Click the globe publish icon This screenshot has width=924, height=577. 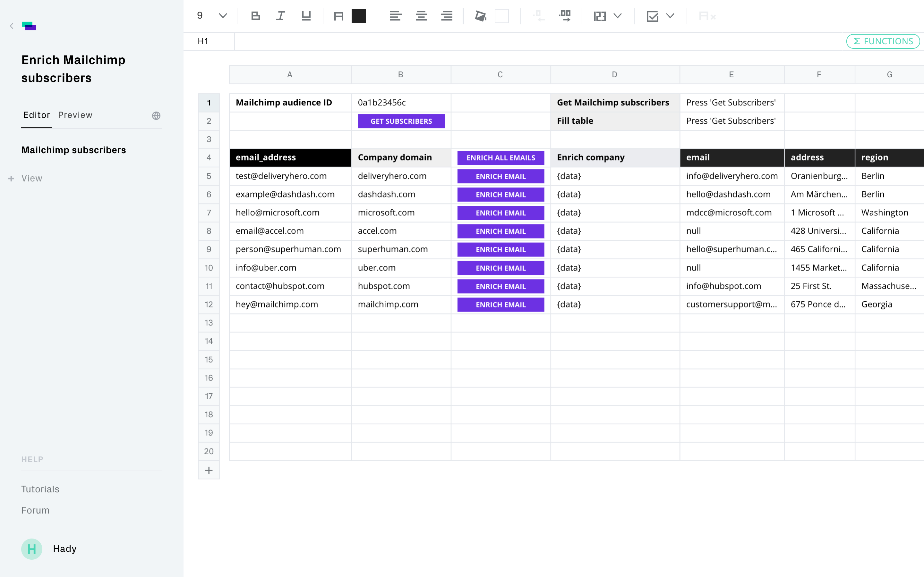156,116
